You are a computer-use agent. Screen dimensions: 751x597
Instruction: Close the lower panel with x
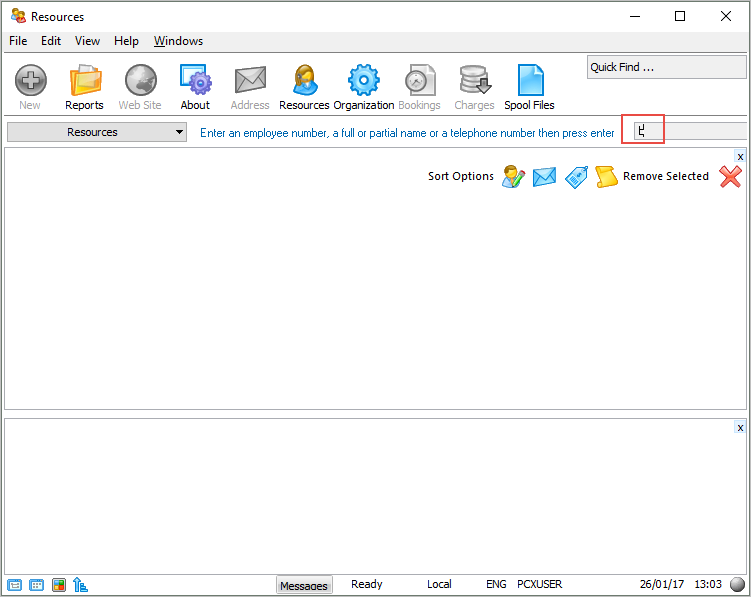[x=740, y=427]
